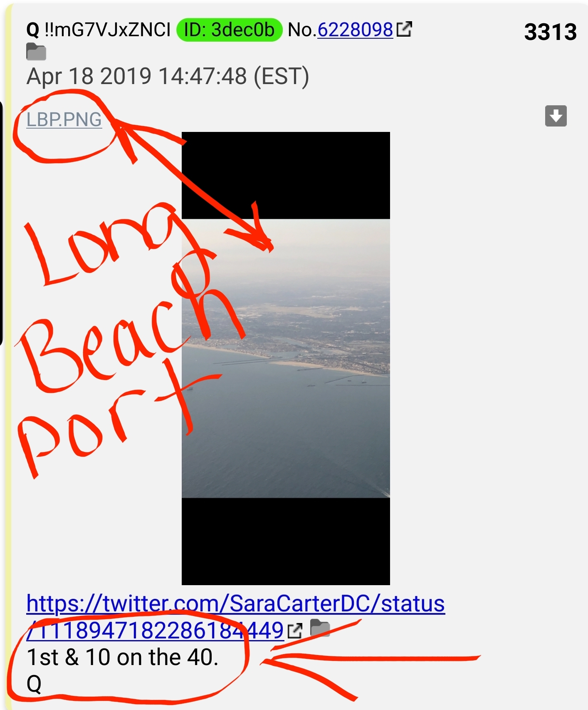
Task: Click the Q !!mG7VJxZNCI tripcode name
Action: (x=99, y=30)
